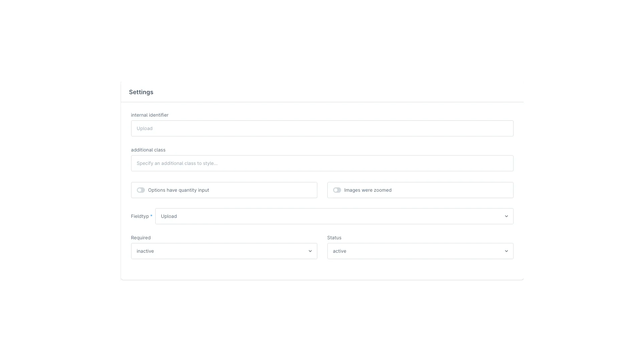This screenshot has width=644, height=362.
Task: Click the 'Images were zoomed' label
Action: coord(368,190)
